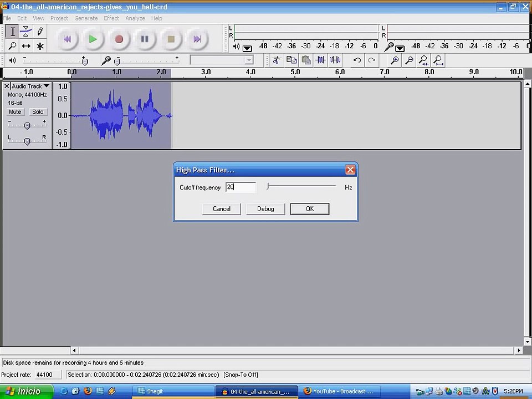
Task: Click the Project rate 44100 field
Action: [49, 375]
